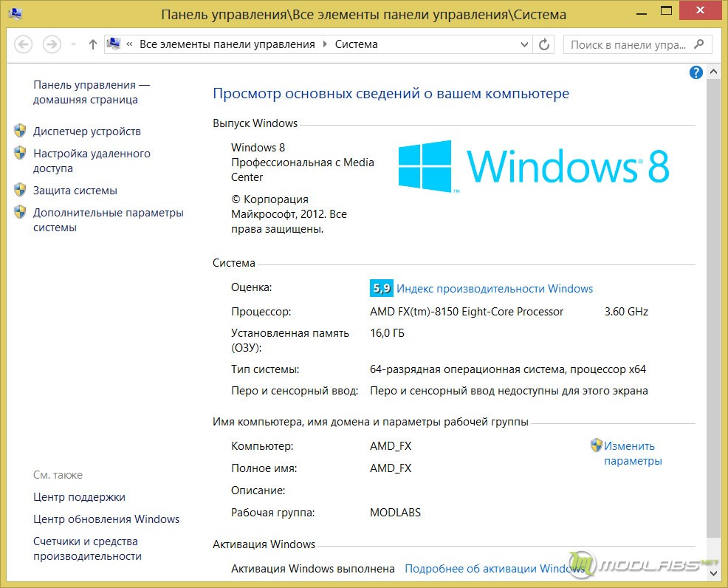728x588 pixels.
Task: Click the scrollbar up arrow
Action: pyautogui.click(x=714, y=72)
